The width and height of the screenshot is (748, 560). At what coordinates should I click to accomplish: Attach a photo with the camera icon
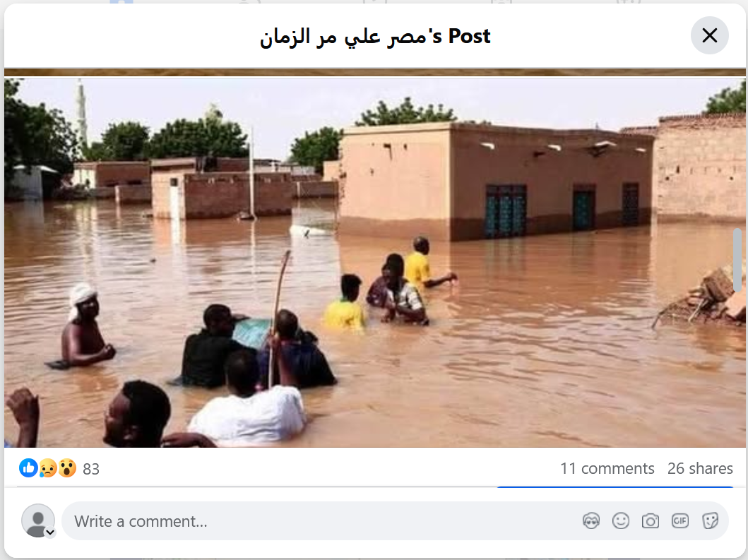651,521
